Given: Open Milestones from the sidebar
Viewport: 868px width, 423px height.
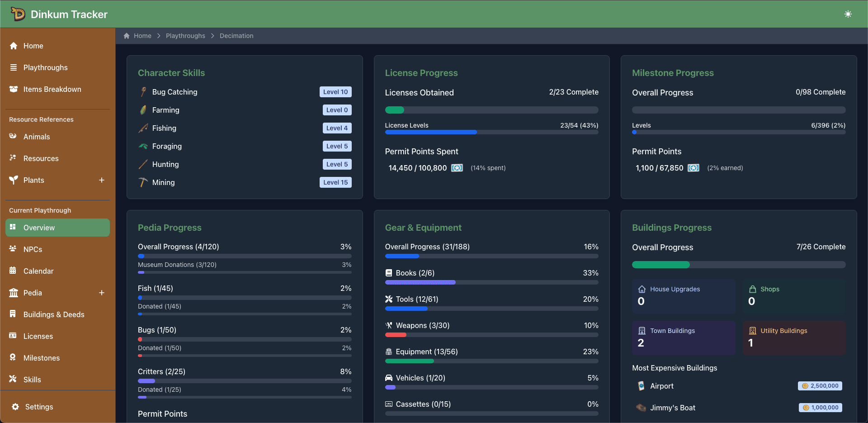Looking at the screenshot, I should [41, 358].
